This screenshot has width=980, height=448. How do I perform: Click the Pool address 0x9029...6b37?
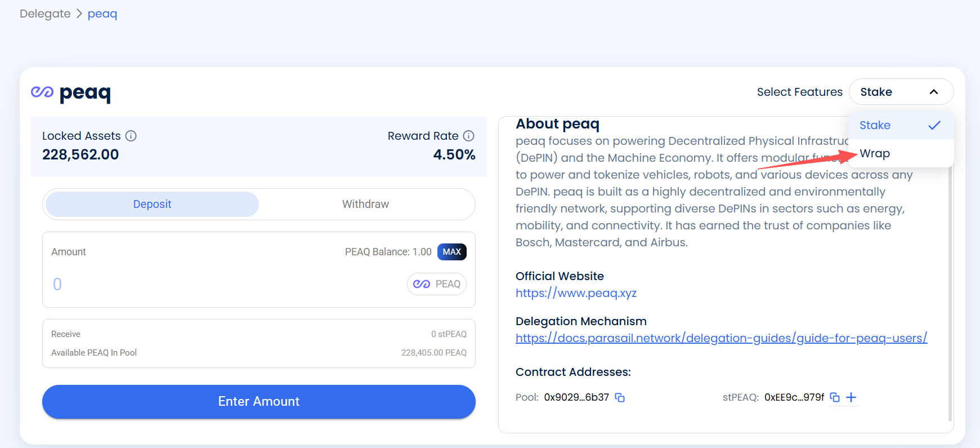click(x=576, y=397)
